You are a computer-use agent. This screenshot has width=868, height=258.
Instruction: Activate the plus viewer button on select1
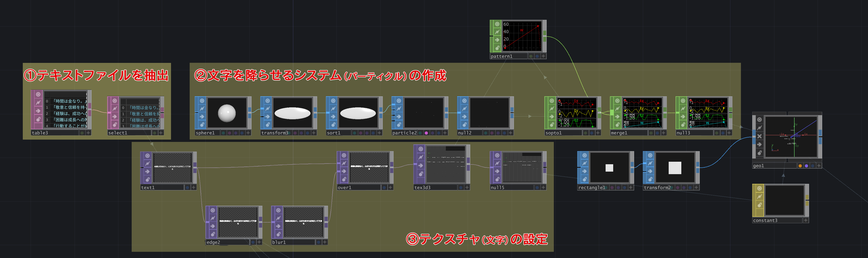[161, 133]
